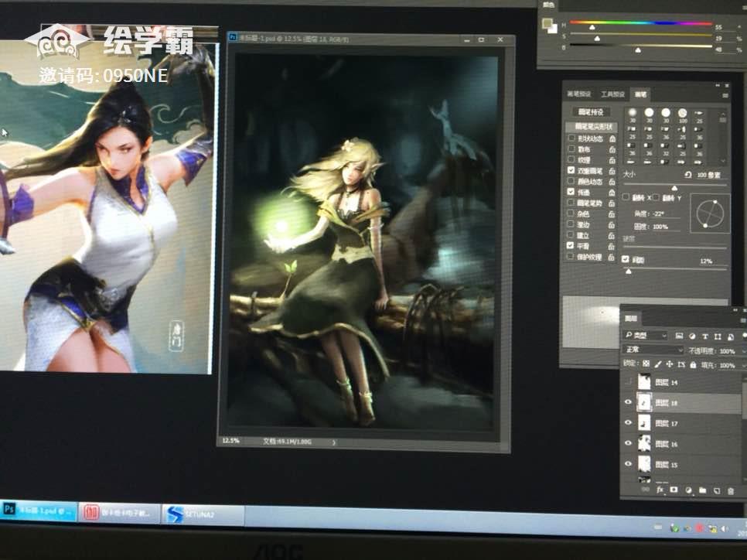
Task: Select the first soft round brush tip
Action: 633,114
